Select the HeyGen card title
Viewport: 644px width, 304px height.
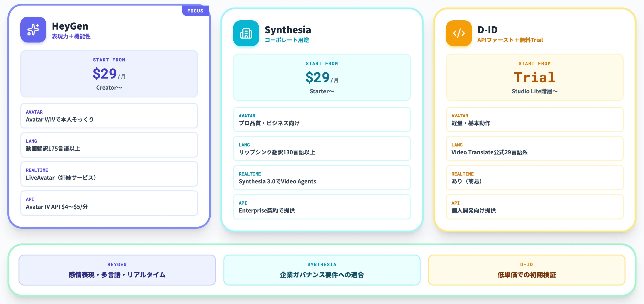[x=70, y=26]
